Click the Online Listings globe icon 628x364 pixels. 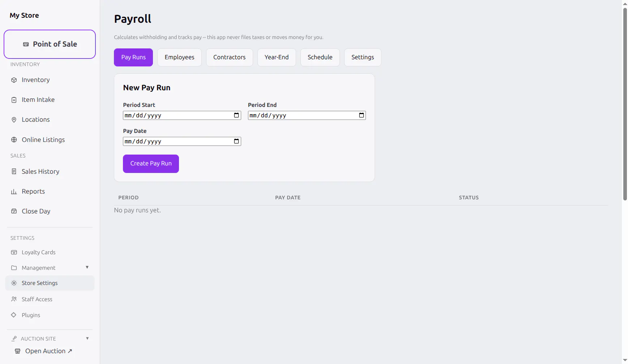(14, 140)
